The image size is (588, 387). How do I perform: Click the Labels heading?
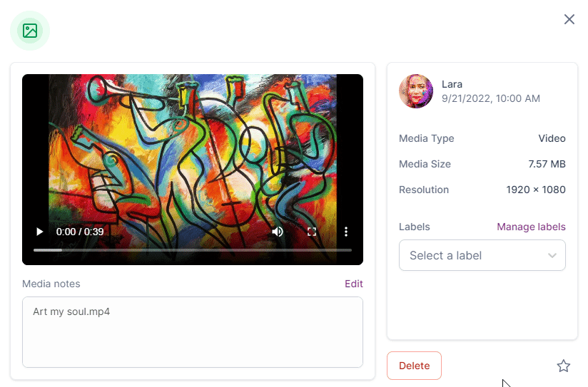(x=415, y=227)
